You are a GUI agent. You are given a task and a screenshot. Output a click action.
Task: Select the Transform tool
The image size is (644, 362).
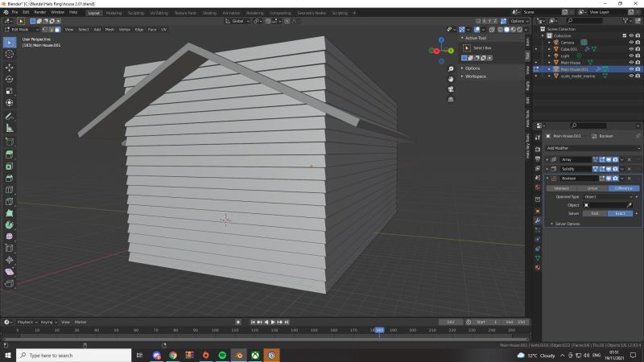[x=10, y=103]
